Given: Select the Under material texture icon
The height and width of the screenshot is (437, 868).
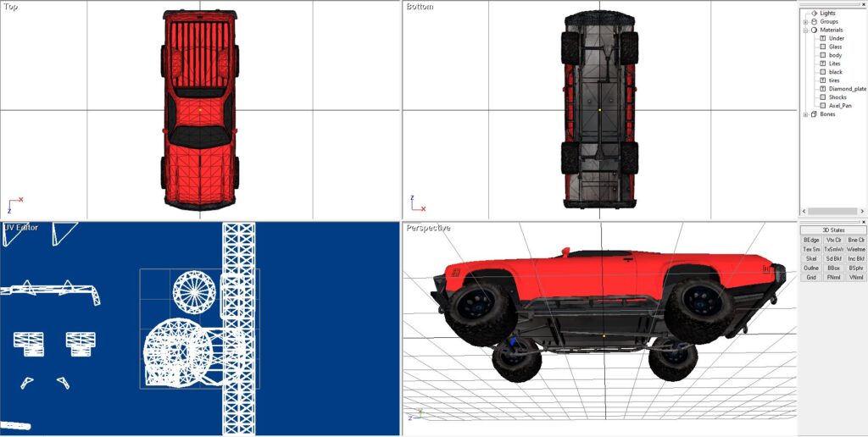Looking at the screenshot, I should pyautogui.click(x=822, y=38).
